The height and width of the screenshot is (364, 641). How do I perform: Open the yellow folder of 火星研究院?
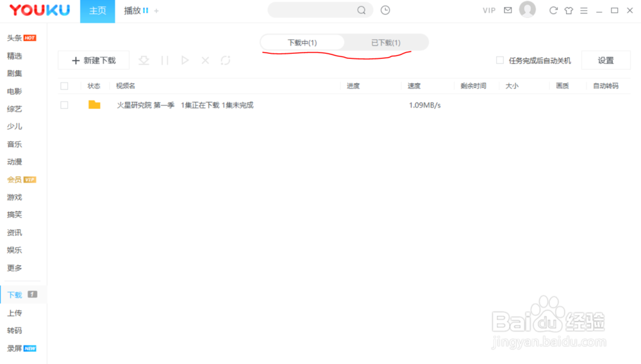[x=94, y=104]
